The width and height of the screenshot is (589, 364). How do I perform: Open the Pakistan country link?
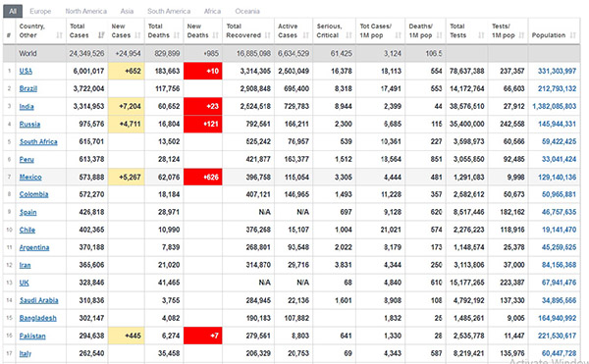pyautogui.click(x=32, y=336)
